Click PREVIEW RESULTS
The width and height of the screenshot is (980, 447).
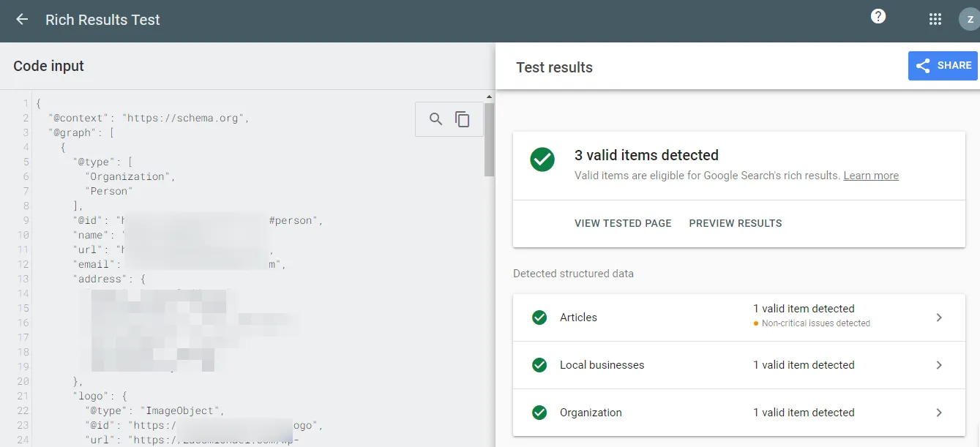736,223
